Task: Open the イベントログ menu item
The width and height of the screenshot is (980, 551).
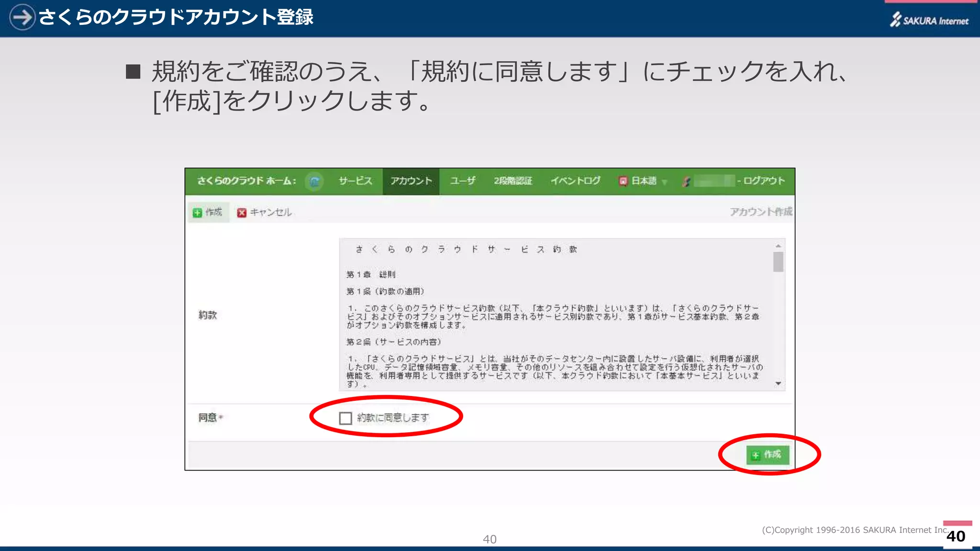Action: click(575, 181)
